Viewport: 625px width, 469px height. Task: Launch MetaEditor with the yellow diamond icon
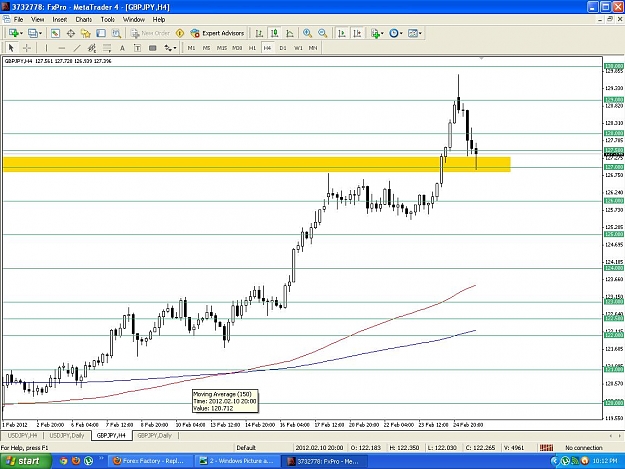(180, 33)
